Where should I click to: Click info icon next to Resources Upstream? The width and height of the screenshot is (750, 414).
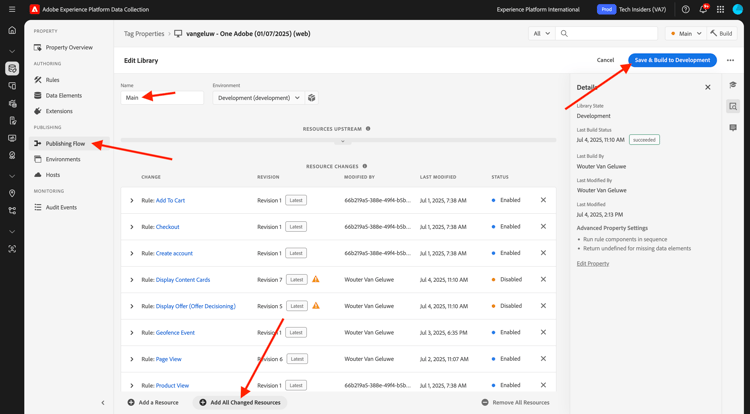[368, 129]
